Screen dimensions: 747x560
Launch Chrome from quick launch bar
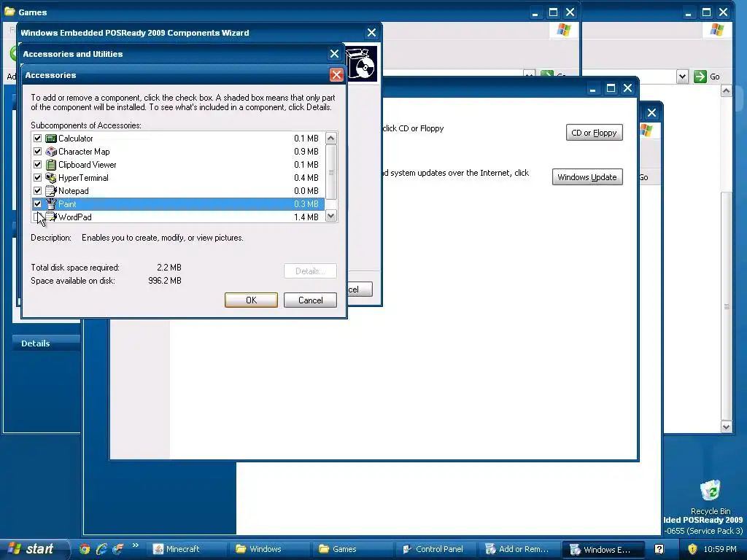click(85, 549)
